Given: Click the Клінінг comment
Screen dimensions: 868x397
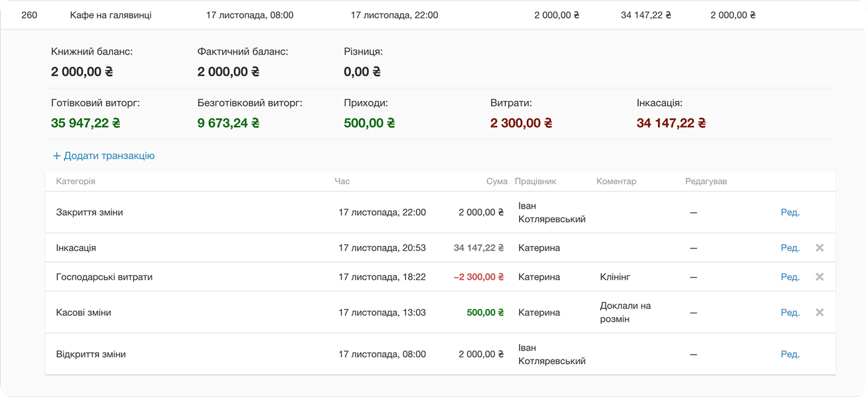Looking at the screenshot, I should click(x=615, y=277).
